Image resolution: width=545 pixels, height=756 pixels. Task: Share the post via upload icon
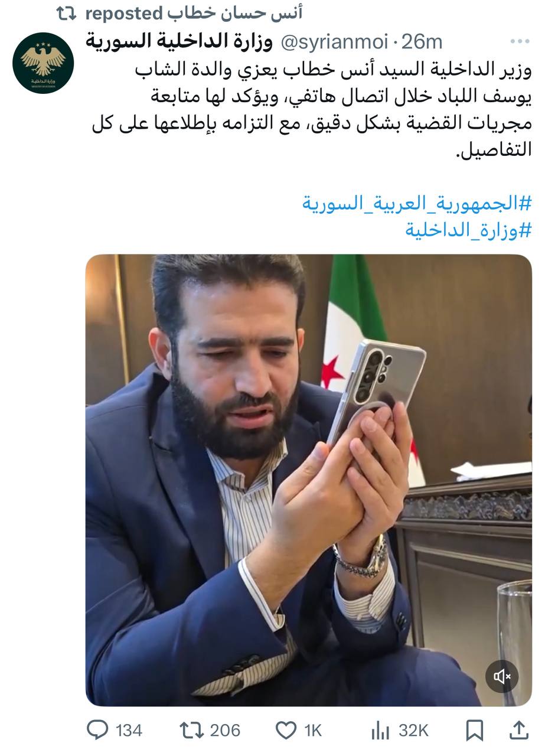pos(519,730)
